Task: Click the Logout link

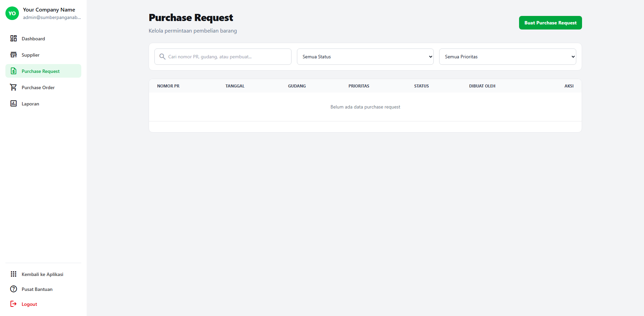Action: click(x=29, y=304)
